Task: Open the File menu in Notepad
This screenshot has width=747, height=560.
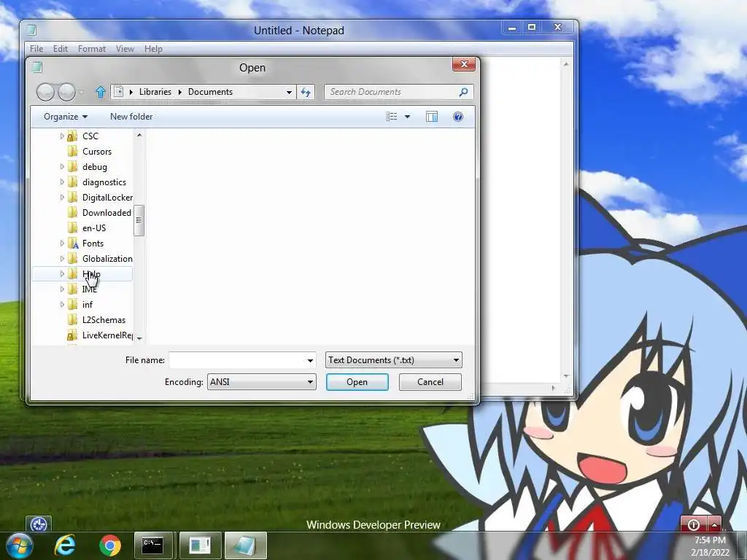Action: 36,49
